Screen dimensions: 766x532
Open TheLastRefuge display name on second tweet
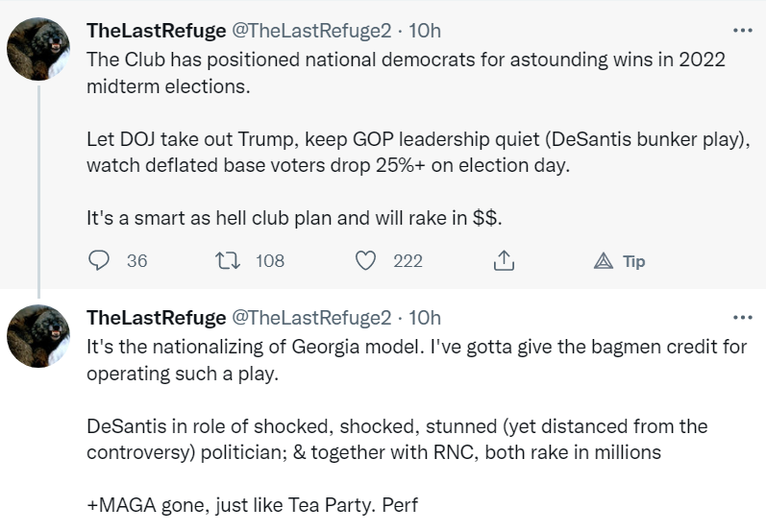(156, 318)
